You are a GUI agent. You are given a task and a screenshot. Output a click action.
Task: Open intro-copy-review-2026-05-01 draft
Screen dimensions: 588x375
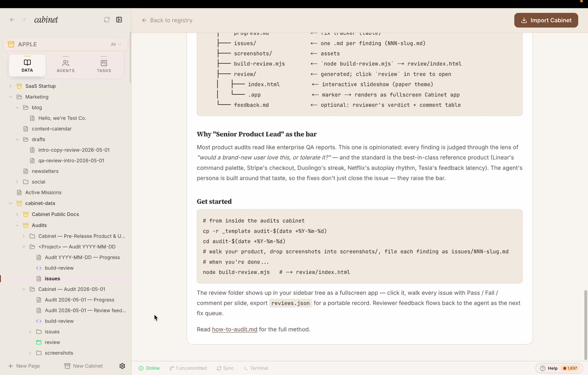pyautogui.click(x=74, y=150)
